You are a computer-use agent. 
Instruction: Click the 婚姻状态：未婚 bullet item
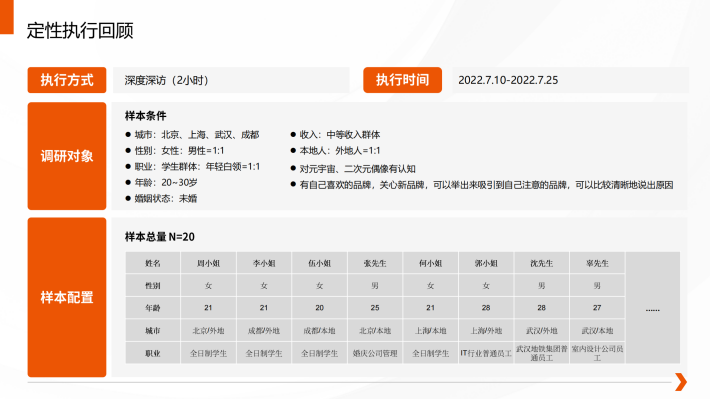click(x=161, y=198)
